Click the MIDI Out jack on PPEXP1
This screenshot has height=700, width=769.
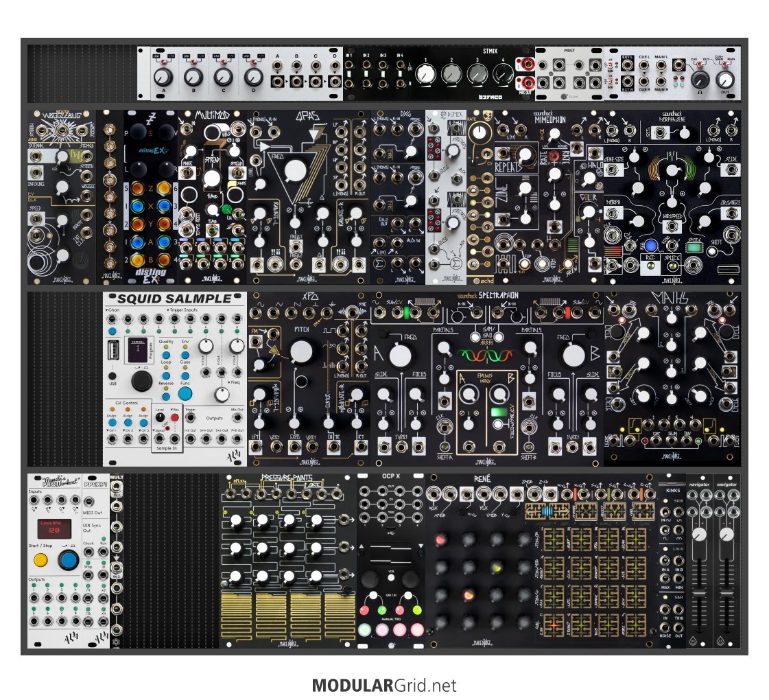pos(89,502)
